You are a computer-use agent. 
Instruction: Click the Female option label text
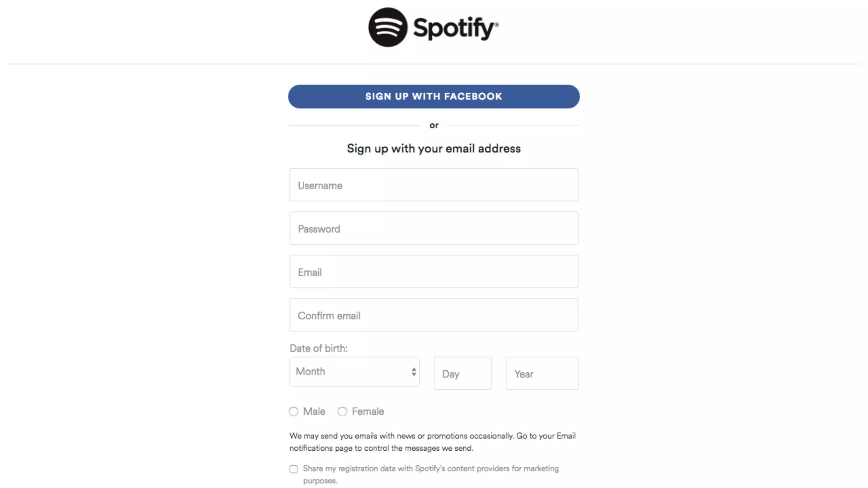pyautogui.click(x=368, y=412)
